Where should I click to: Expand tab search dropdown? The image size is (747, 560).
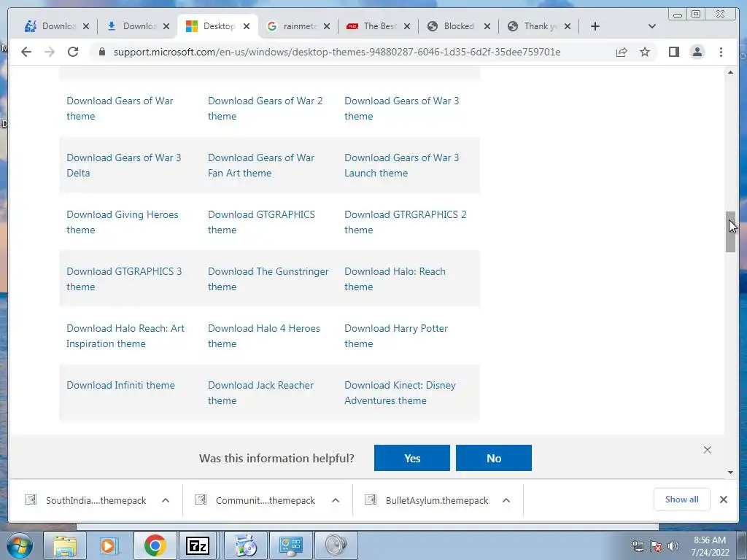pyautogui.click(x=651, y=26)
